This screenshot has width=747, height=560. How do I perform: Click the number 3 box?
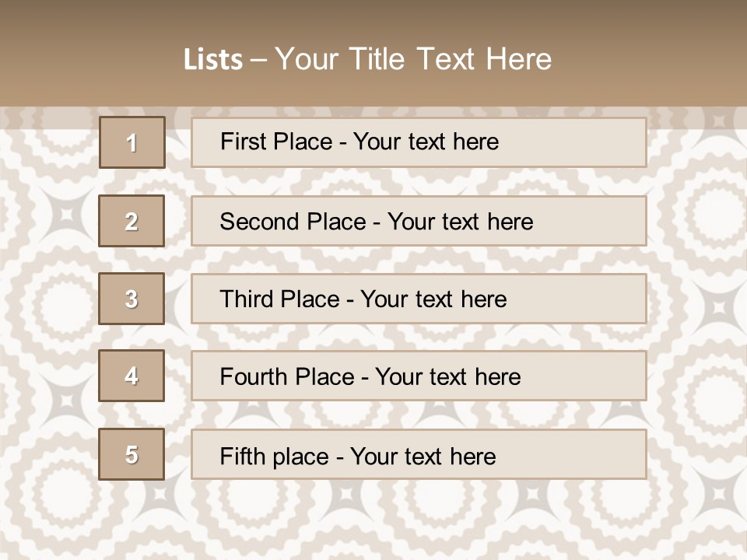click(x=132, y=299)
